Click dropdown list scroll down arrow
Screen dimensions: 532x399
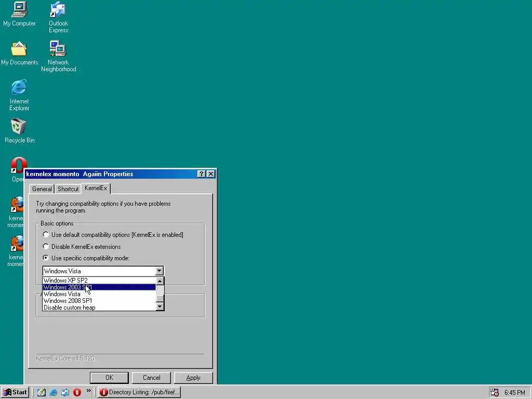click(159, 307)
